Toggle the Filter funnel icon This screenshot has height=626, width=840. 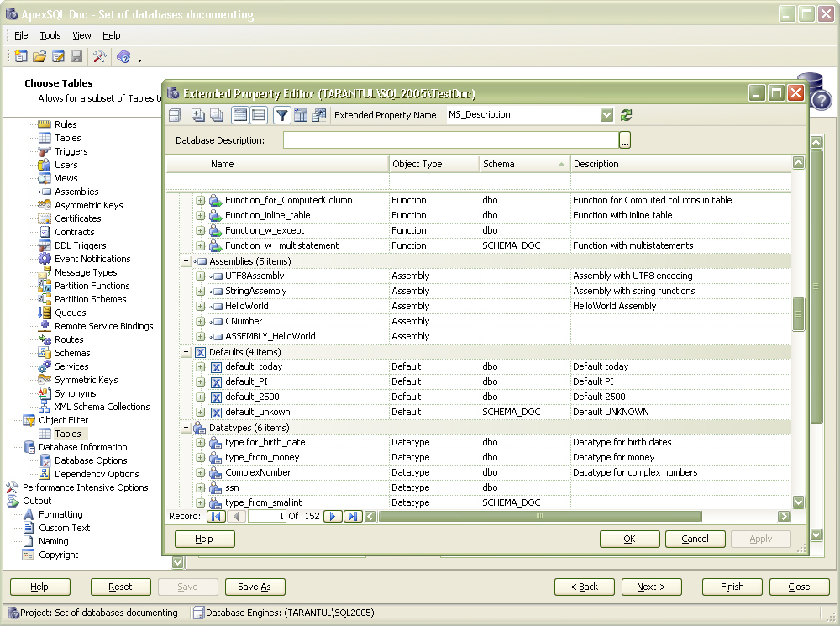click(281, 114)
